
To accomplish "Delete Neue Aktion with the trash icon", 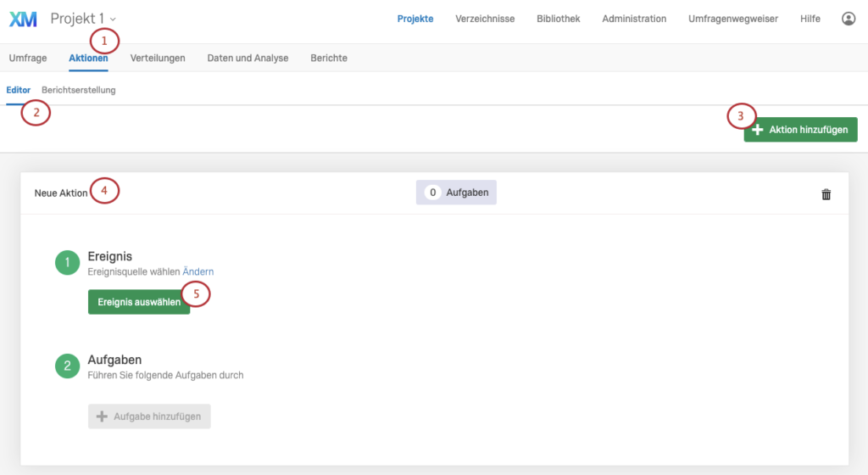I will tap(826, 194).
